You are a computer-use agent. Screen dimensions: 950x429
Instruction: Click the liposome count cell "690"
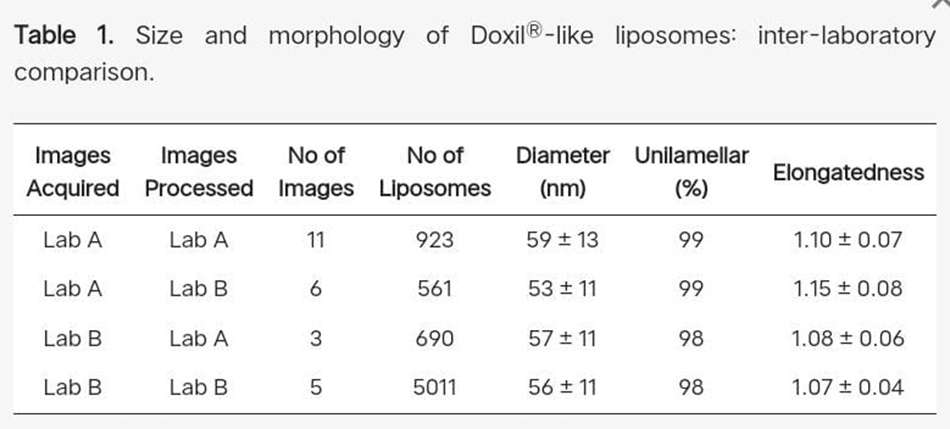pos(435,338)
